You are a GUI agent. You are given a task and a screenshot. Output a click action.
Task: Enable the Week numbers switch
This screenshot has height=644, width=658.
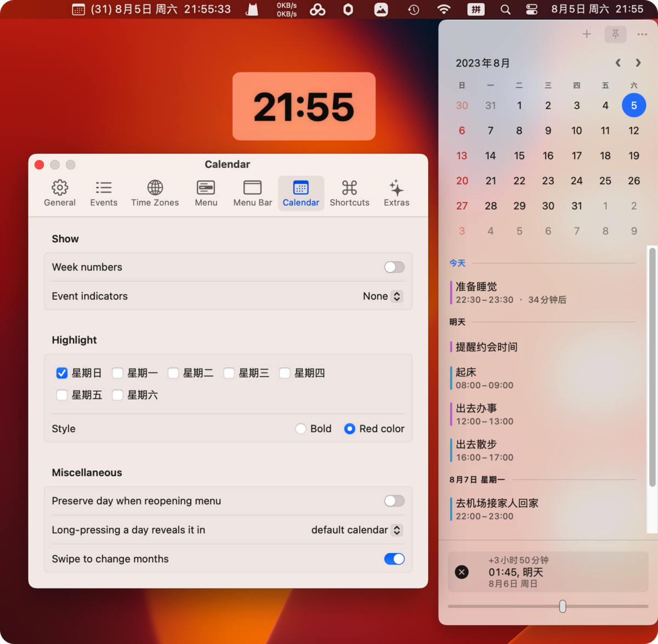tap(394, 267)
